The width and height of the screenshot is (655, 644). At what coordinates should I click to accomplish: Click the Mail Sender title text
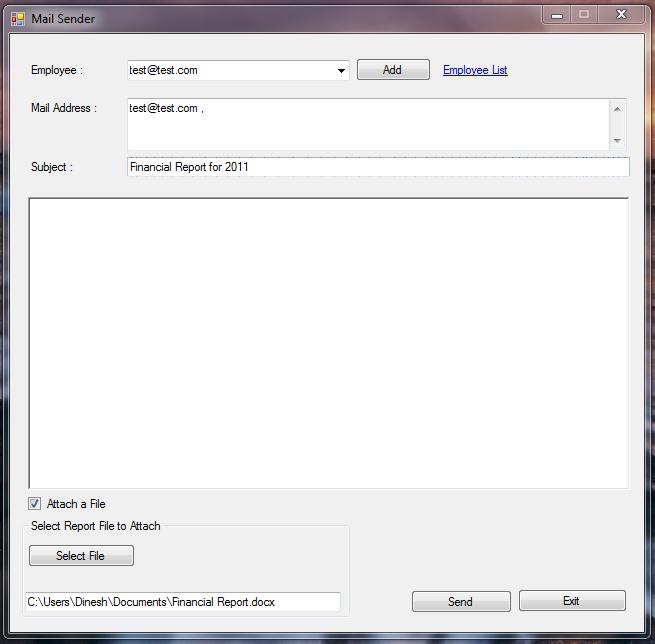63,19
